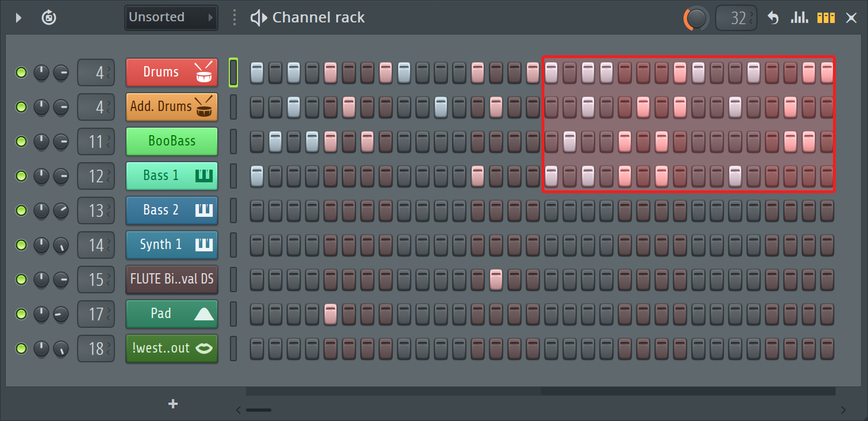
Task: Click the Synth 1 mixer track number 14
Action: point(96,245)
